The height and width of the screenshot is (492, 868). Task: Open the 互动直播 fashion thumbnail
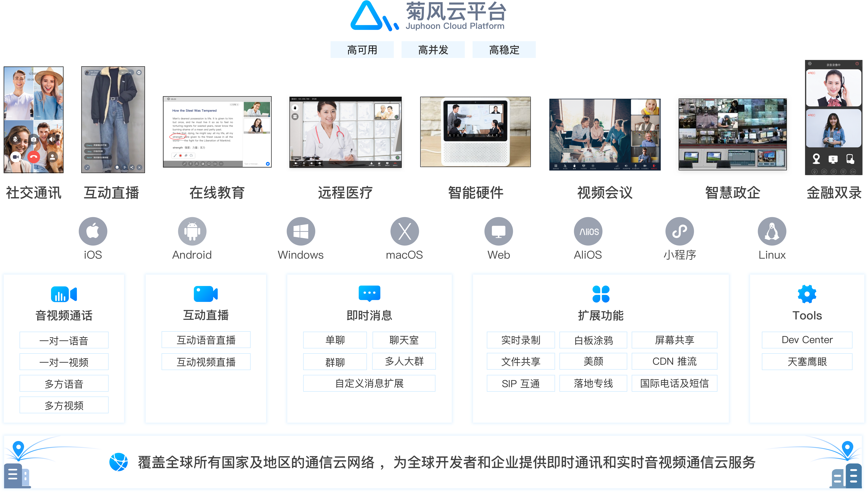point(113,120)
